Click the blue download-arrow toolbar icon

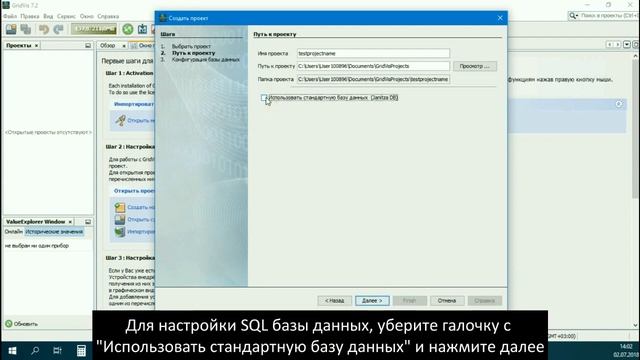click(142, 29)
